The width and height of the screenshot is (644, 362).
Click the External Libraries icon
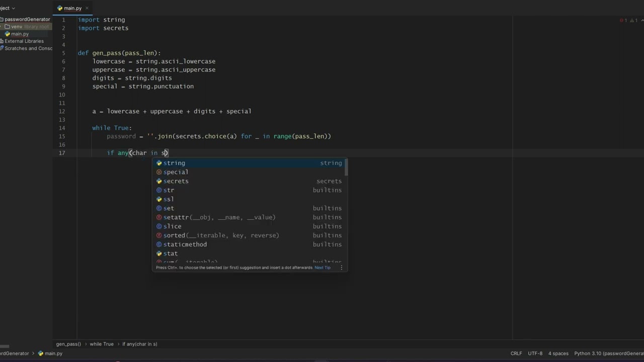tap(2, 41)
